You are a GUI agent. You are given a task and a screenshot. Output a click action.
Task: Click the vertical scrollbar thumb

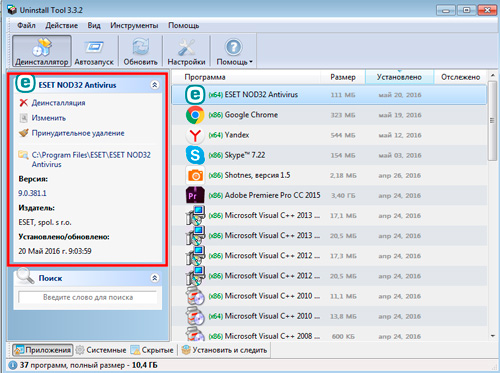click(492, 121)
